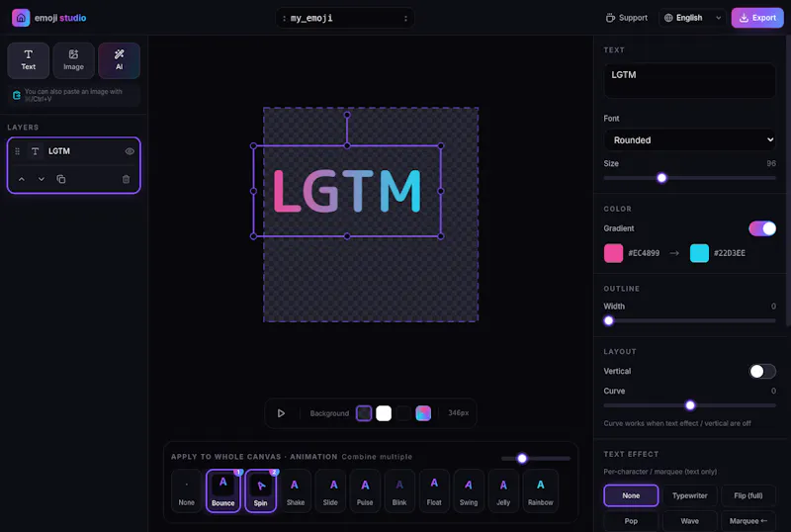Move LGTM layer down with chevron
Image resolution: width=791 pixels, height=532 pixels.
(x=42, y=179)
